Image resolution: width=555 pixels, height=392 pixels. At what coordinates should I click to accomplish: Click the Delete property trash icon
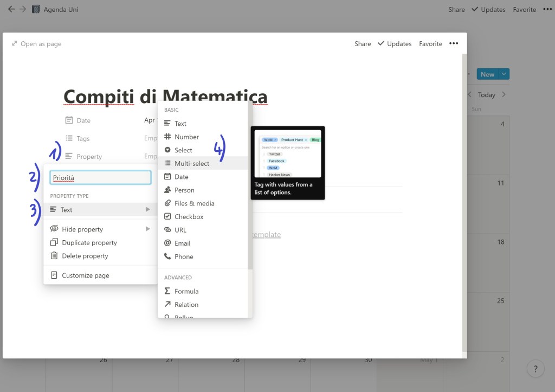[54, 256]
